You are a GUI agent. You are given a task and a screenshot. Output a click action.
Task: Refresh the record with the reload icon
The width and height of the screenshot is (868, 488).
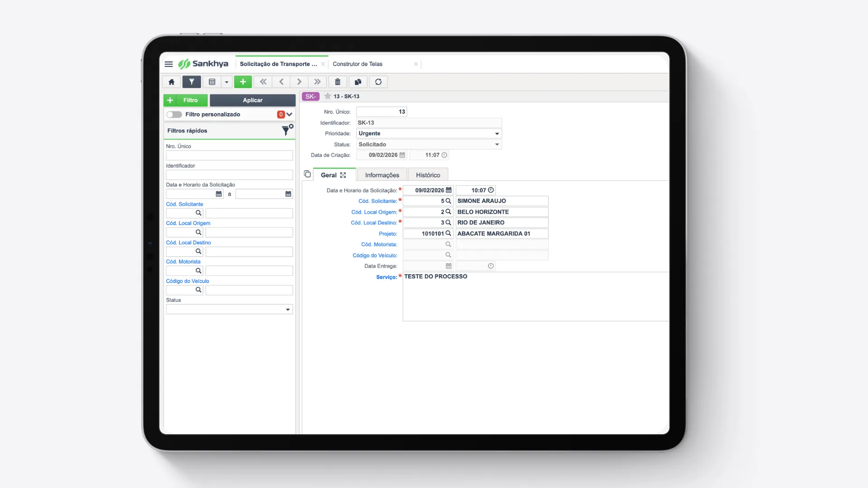378,82
